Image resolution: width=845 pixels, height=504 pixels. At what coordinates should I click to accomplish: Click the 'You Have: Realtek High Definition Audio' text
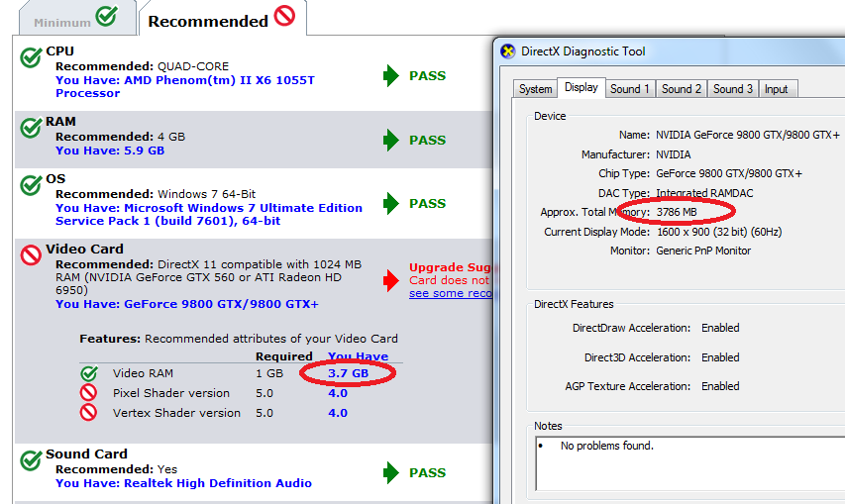[184, 483]
